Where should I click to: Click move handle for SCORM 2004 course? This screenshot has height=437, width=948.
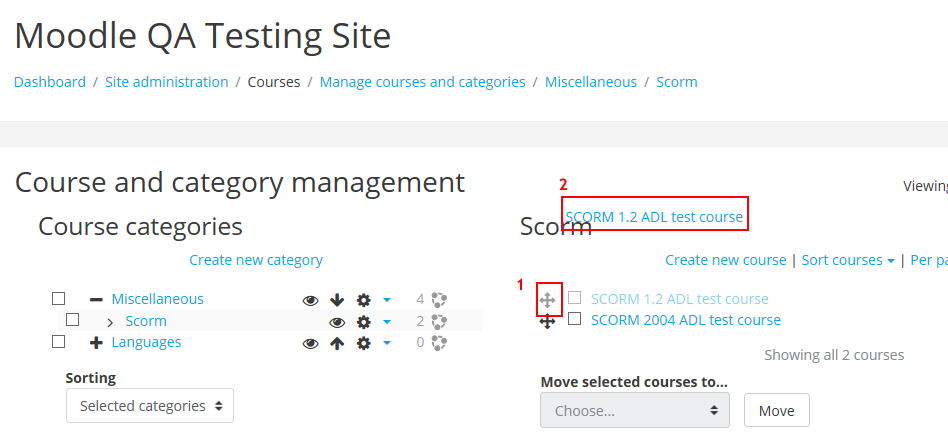click(547, 322)
